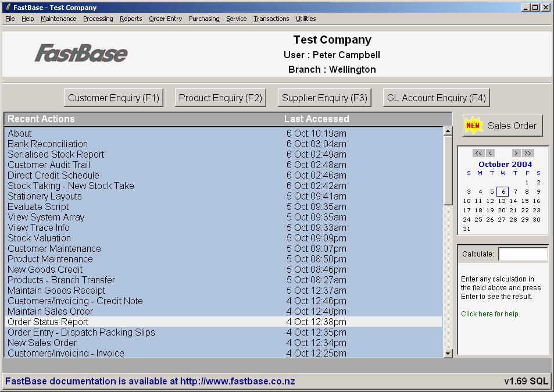This screenshot has width=554, height=392.
Task: Click the Calculate input field
Action: click(523, 254)
